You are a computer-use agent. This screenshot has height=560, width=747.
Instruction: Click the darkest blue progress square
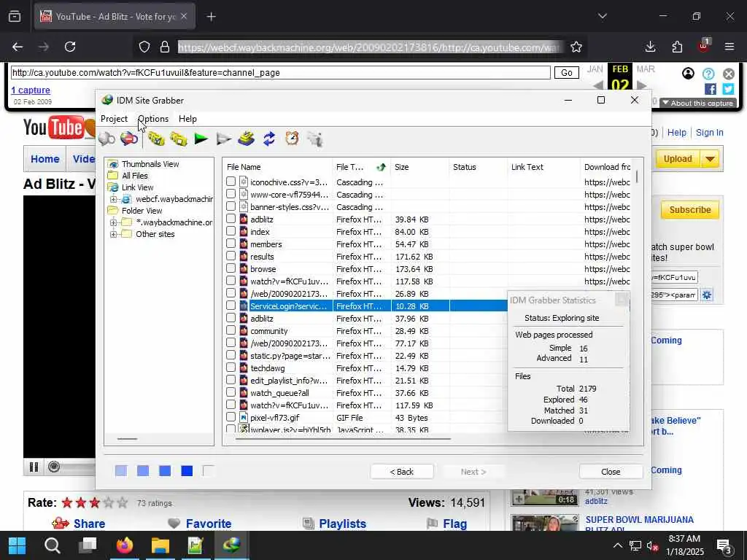(187, 471)
